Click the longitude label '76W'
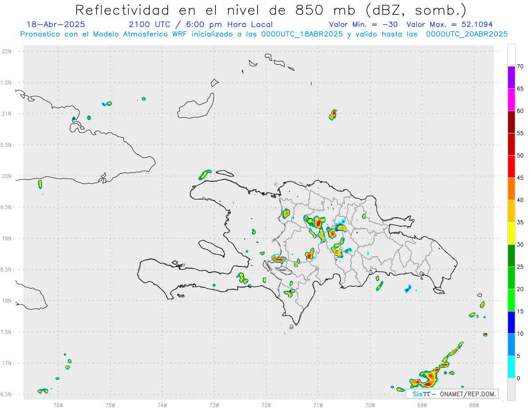Image resolution: width=532 pixels, height=411 pixels. [58, 405]
